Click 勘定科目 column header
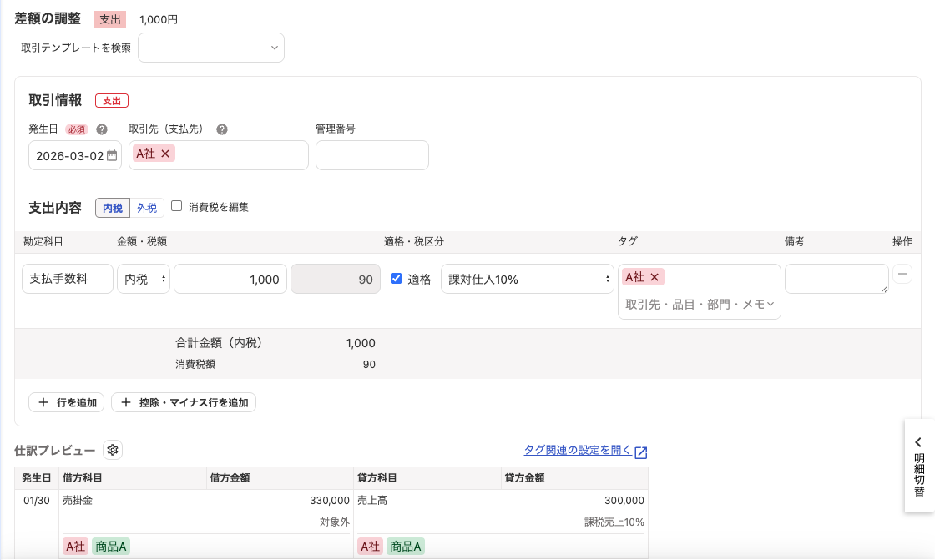 tap(43, 241)
